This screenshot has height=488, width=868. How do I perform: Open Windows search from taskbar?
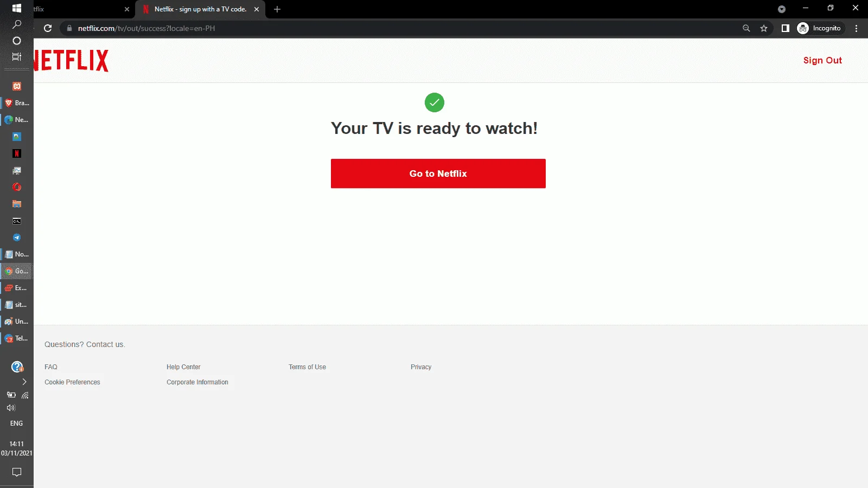(17, 24)
